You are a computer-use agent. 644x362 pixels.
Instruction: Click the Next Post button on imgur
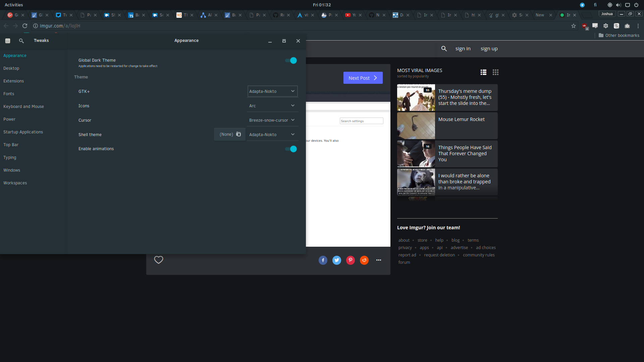(363, 78)
